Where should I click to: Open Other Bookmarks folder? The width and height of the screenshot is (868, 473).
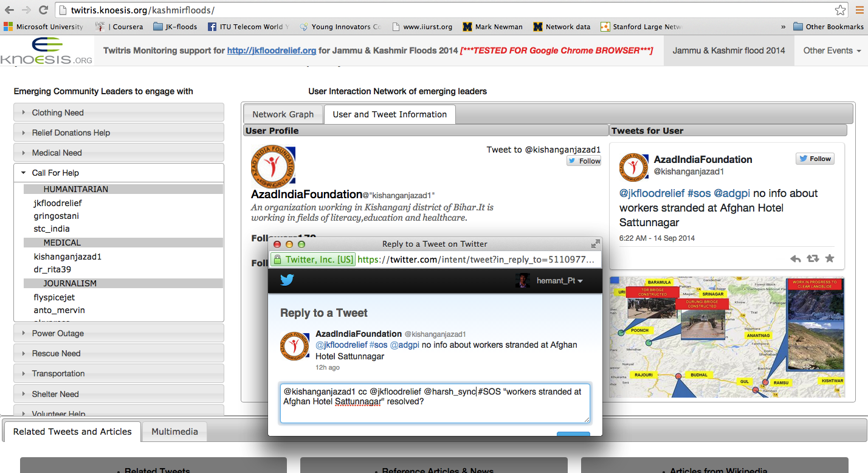coord(828,27)
